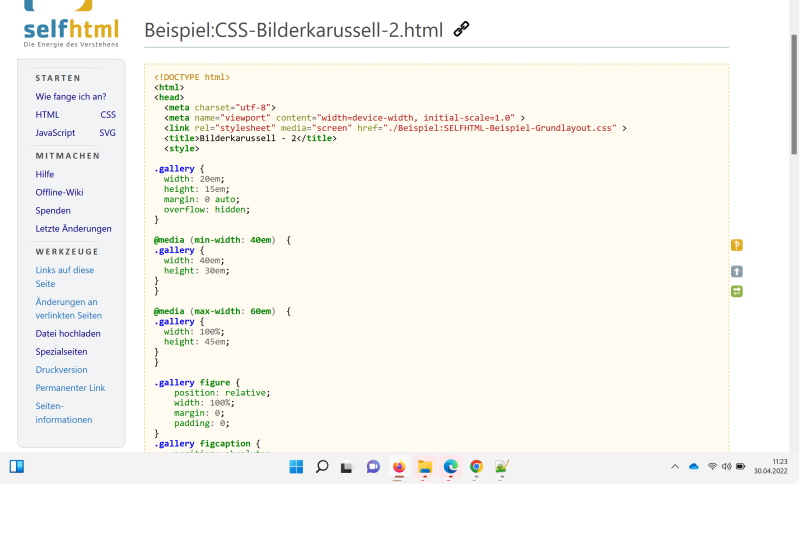Select "Letzte Änderungen" in sidebar
The height and width of the screenshot is (533, 800).
point(73,229)
